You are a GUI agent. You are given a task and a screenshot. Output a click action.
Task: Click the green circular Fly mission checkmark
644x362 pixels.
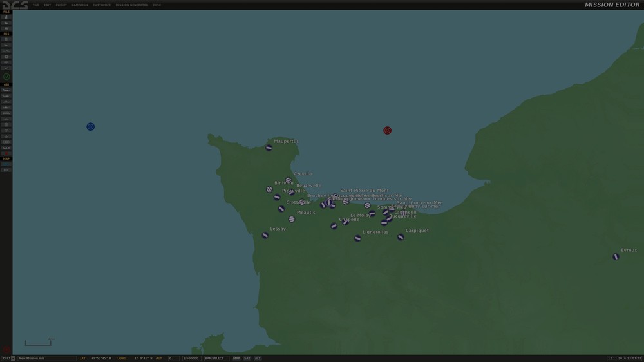click(6, 77)
